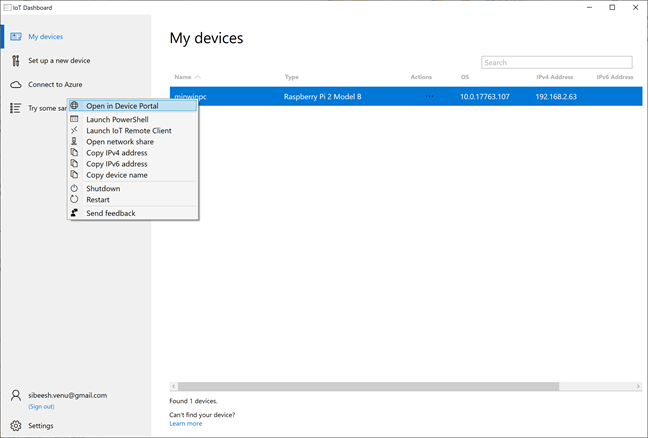Open the Settings page label
Screen dimensions: 649x438
(41, 426)
